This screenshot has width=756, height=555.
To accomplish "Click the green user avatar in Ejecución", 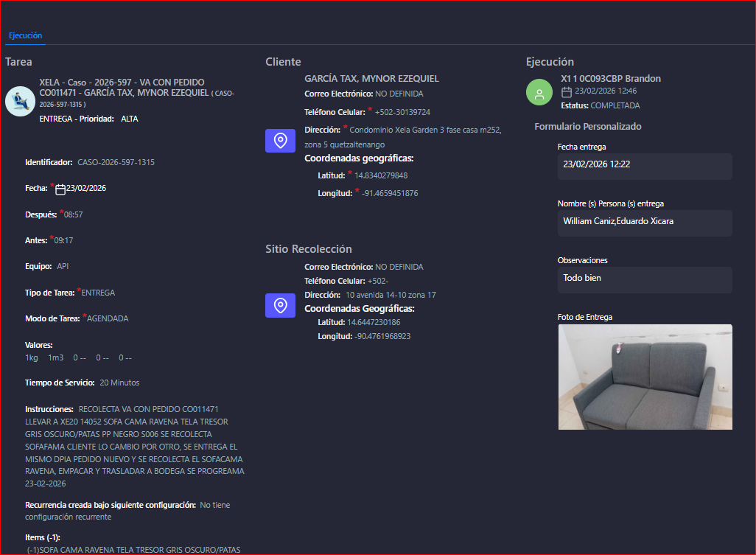I will (539, 92).
